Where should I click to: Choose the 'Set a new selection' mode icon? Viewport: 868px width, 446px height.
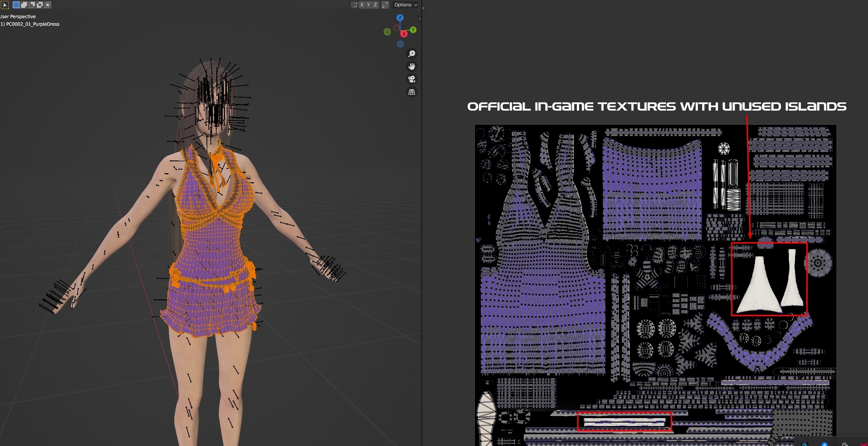pos(16,5)
